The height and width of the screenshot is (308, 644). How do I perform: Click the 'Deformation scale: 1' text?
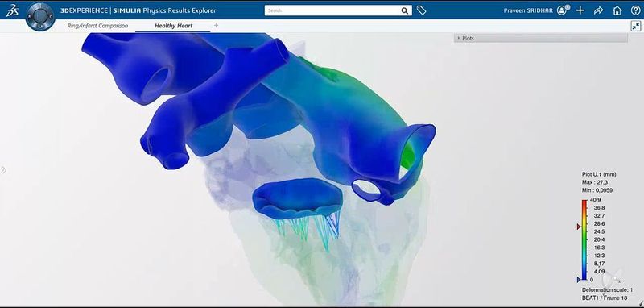point(607,290)
